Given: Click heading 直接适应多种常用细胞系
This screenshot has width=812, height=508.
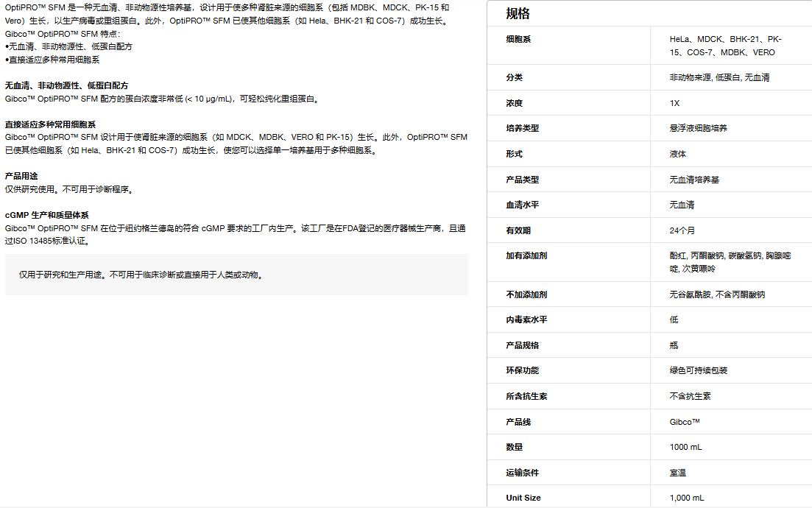Looking at the screenshot, I should point(50,125).
